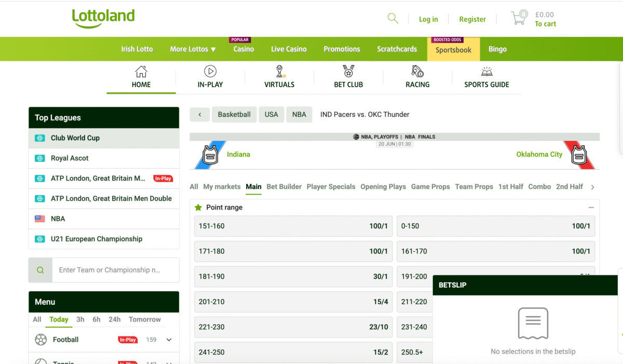The width and height of the screenshot is (623, 364).
Task: Click the Indiana team name
Action: tap(238, 154)
